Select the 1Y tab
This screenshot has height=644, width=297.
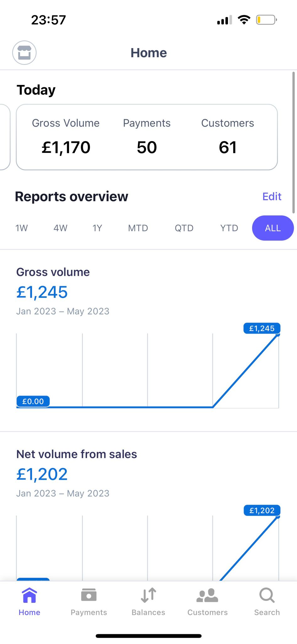click(97, 228)
